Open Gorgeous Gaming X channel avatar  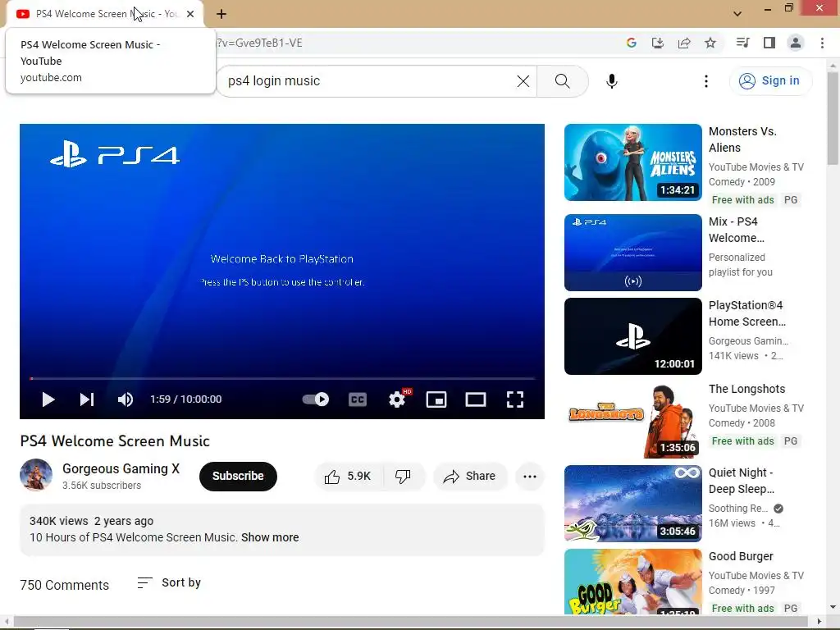[x=36, y=475]
